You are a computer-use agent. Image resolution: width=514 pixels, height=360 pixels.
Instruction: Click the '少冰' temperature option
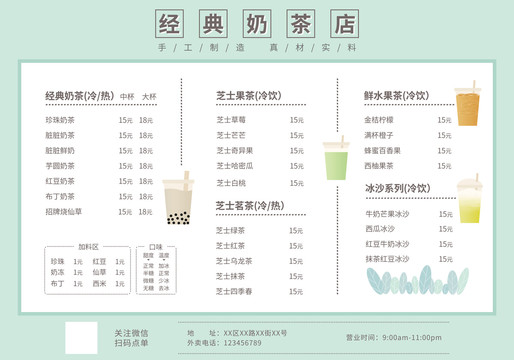[164, 281]
